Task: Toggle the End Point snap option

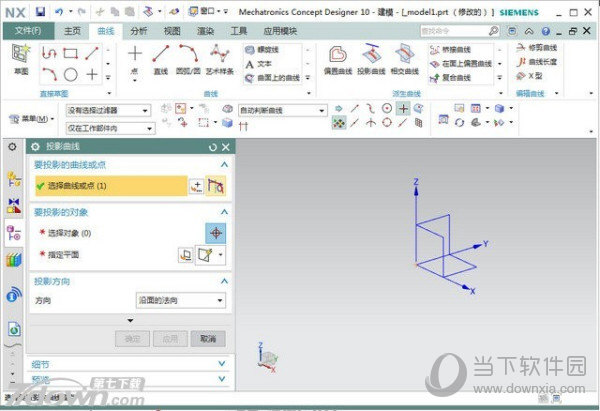Action: [x=355, y=109]
